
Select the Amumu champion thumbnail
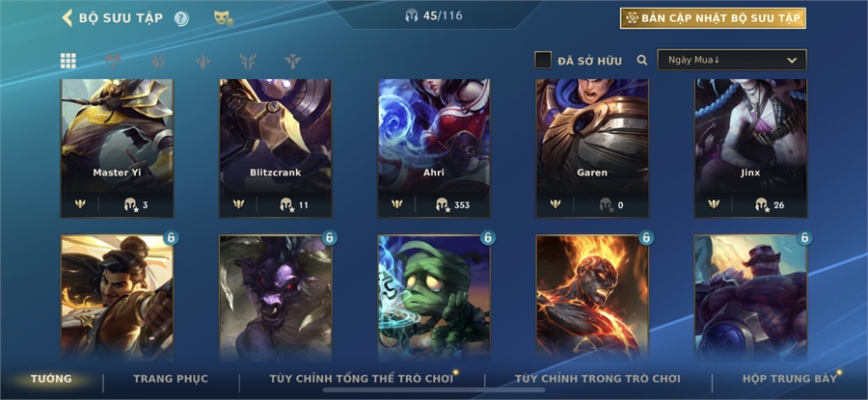(x=433, y=299)
